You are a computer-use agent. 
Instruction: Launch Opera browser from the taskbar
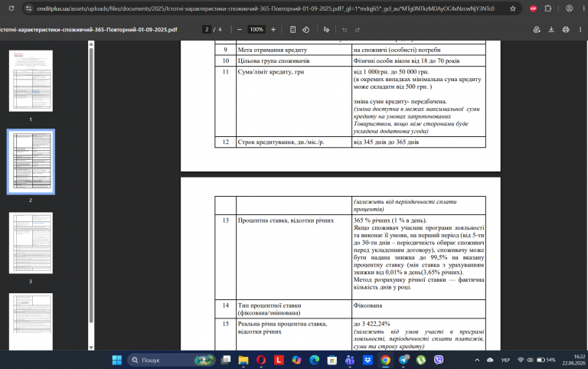tap(261, 360)
